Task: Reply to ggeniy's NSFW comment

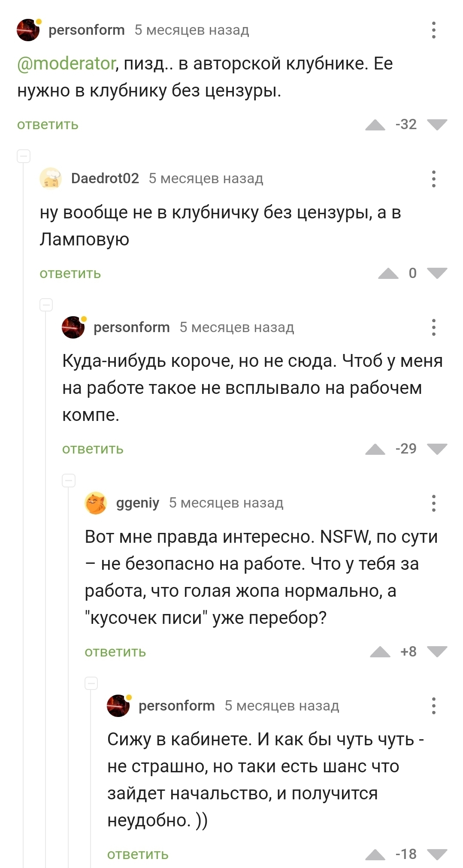Action: [x=115, y=652]
